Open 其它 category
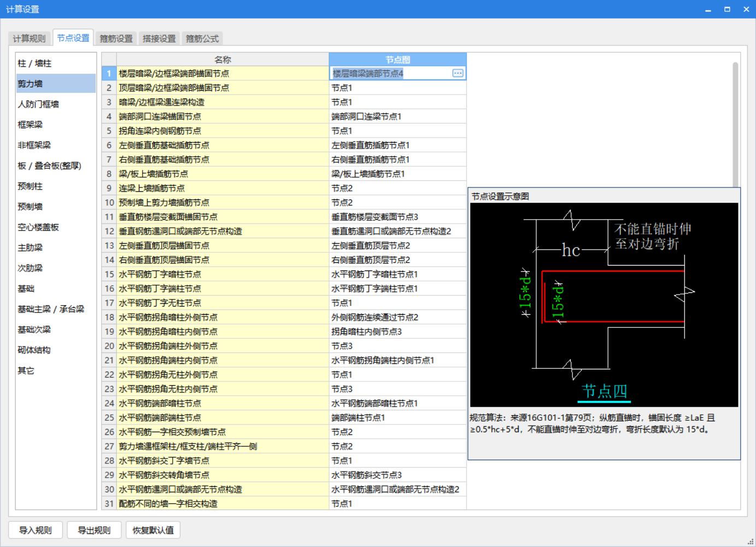Screen dimensions: 756x547 pyautogui.click(x=56, y=370)
